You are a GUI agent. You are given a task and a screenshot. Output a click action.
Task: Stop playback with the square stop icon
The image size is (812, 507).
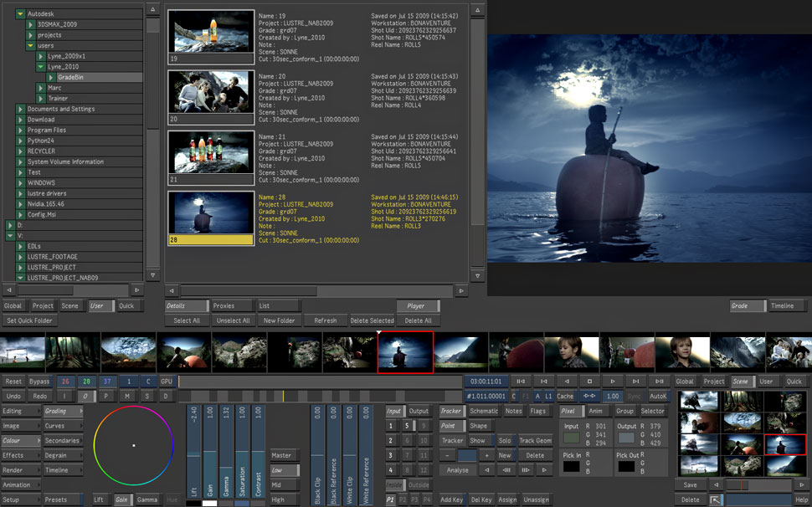pos(589,382)
